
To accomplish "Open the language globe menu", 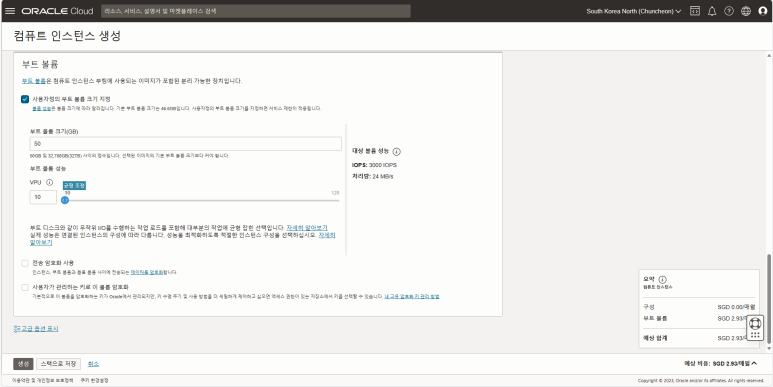I will coord(746,11).
